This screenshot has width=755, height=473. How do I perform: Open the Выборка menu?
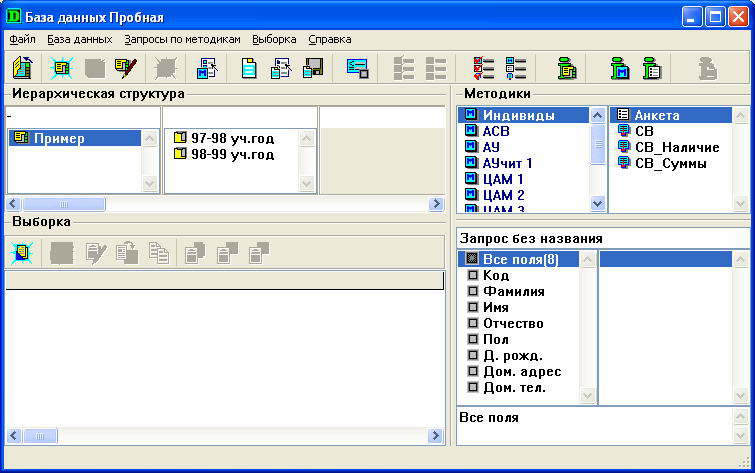tap(274, 39)
